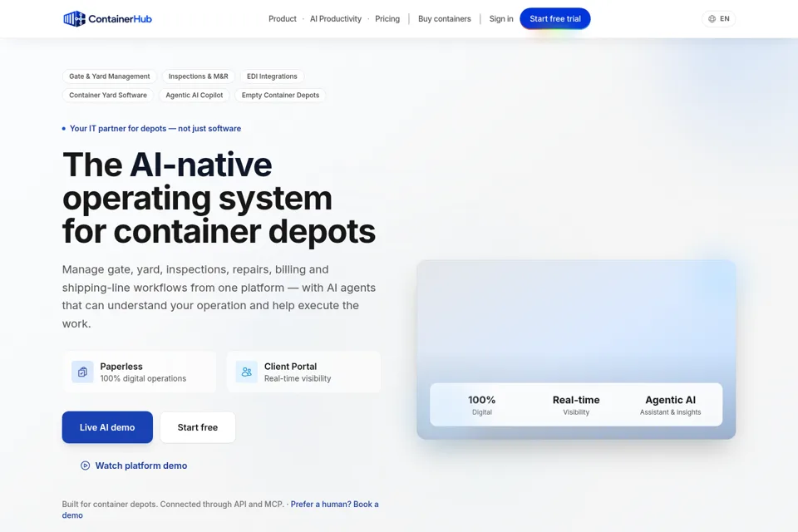Select the Gate & Yard Management tag
Image resolution: width=798 pixels, height=532 pixels.
coord(110,76)
